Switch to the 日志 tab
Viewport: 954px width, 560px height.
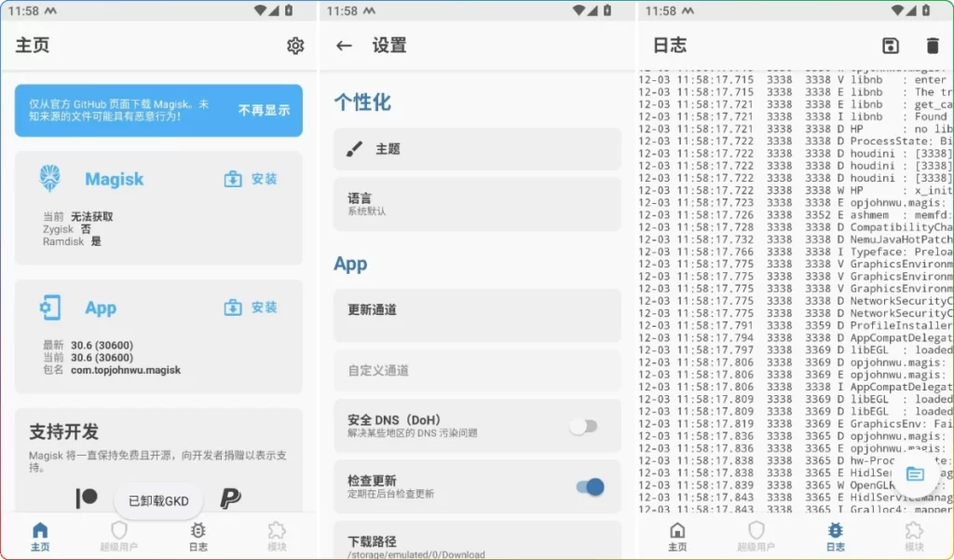[198, 534]
